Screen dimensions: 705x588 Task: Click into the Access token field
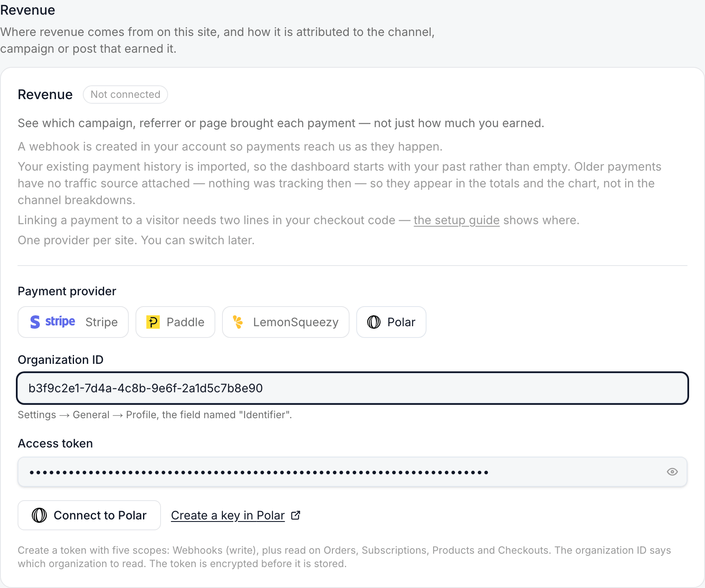pos(352,472)
